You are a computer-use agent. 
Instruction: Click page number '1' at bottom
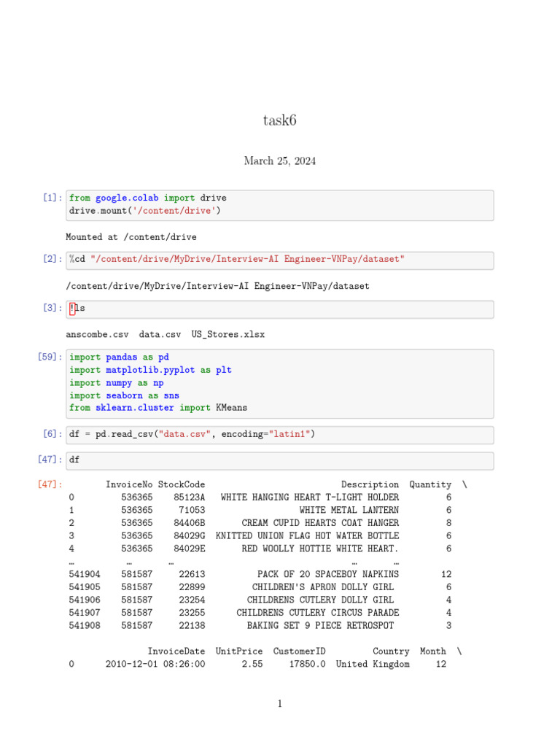pos(279,704)
